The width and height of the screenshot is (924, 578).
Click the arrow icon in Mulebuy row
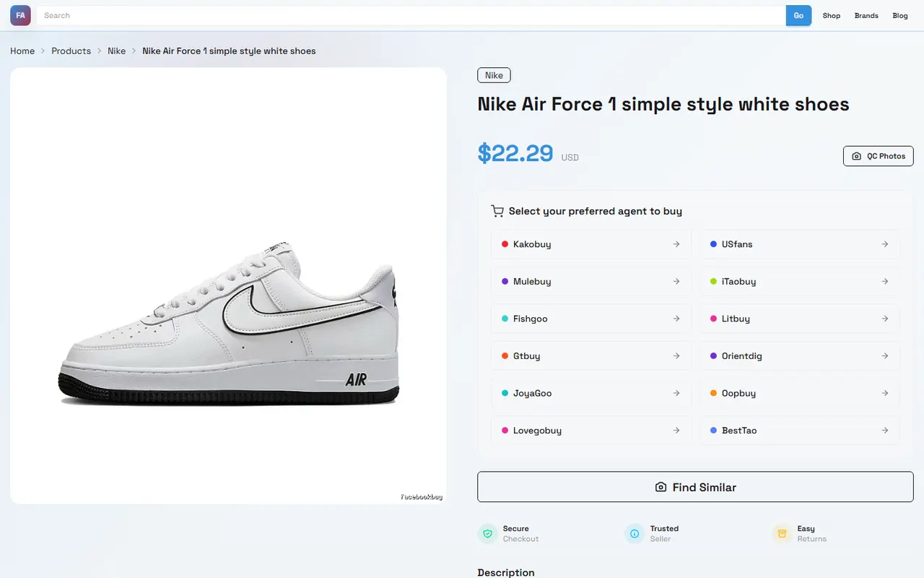pos(676,281)
